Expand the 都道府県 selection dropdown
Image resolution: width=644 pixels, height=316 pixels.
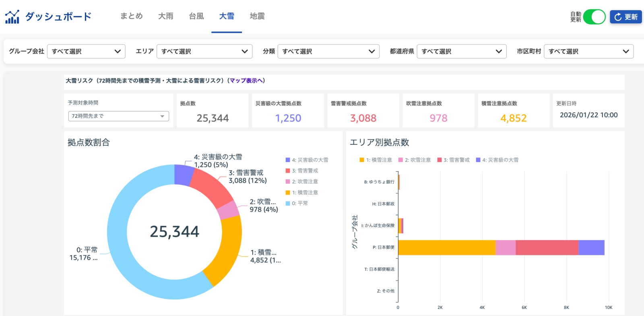[x=461, y=51]
